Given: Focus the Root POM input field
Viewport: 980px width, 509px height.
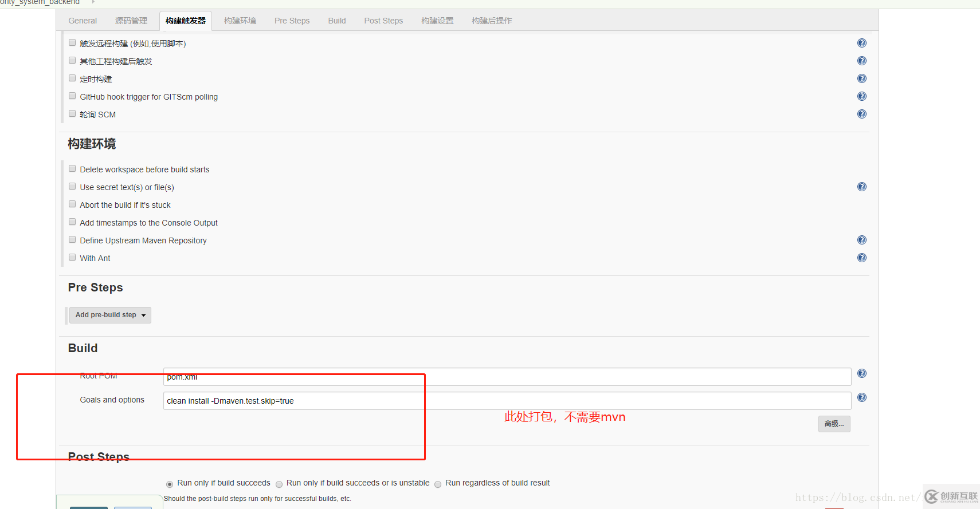Looking at the screenshot, I should (507, 377).
